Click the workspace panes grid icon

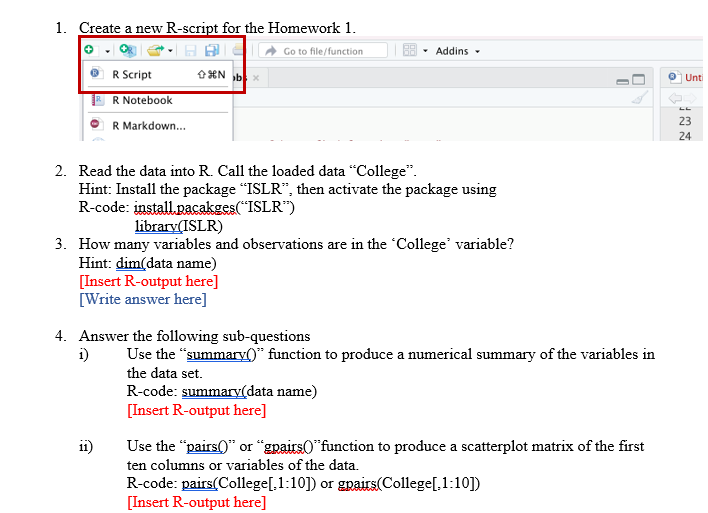pyautogui.click(x=410, y=50)
